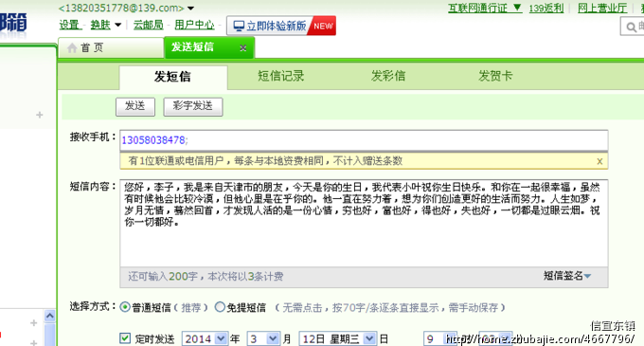Click the home icon on 首页 tab
This screenshot has width=644, height=346.
(72, 48)
